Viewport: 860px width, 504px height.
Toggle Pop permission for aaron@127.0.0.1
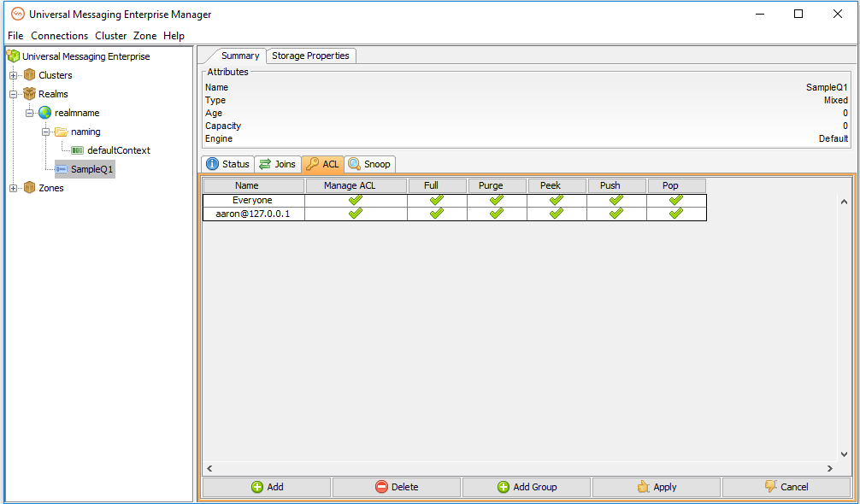[676, 214]
